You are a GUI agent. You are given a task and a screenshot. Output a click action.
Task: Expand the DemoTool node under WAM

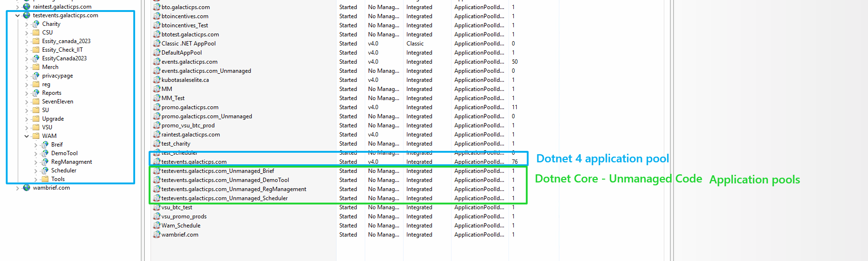pyautogui.click(x=36, y=153)
